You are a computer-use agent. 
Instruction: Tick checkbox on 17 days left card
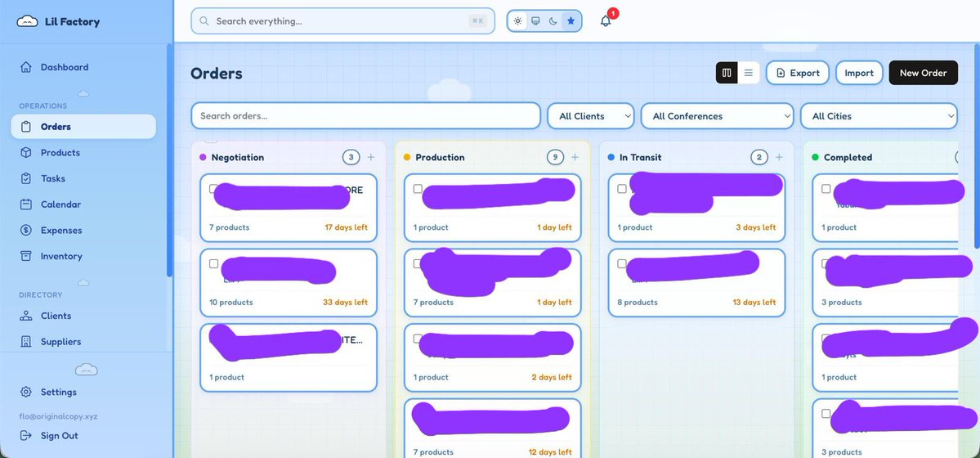(214, 188)
